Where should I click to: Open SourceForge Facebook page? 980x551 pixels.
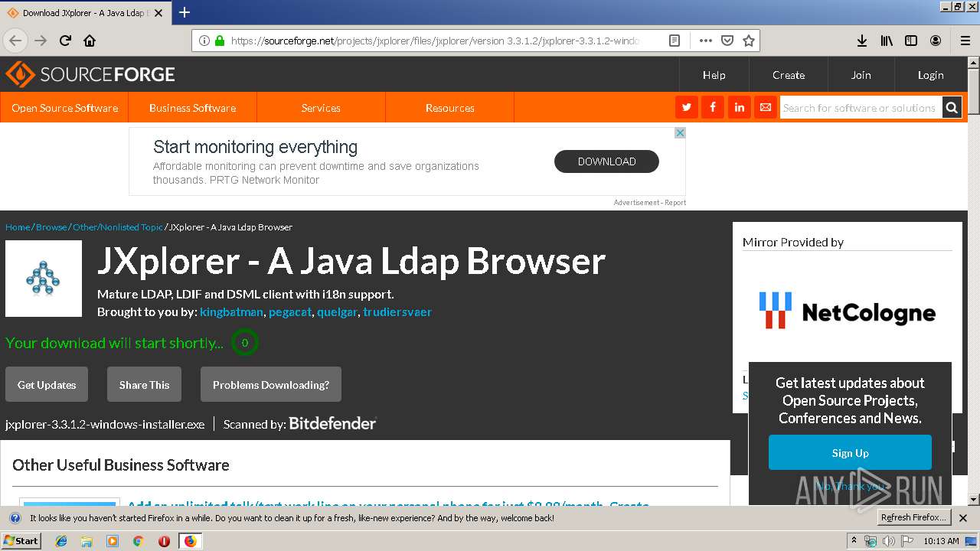(x=713, y=107)
